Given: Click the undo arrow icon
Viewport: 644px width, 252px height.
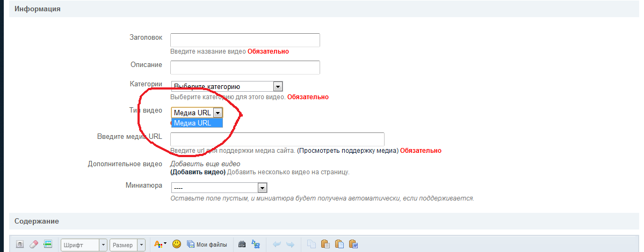Looking at the screenshot, I should [x=277, y=244].
